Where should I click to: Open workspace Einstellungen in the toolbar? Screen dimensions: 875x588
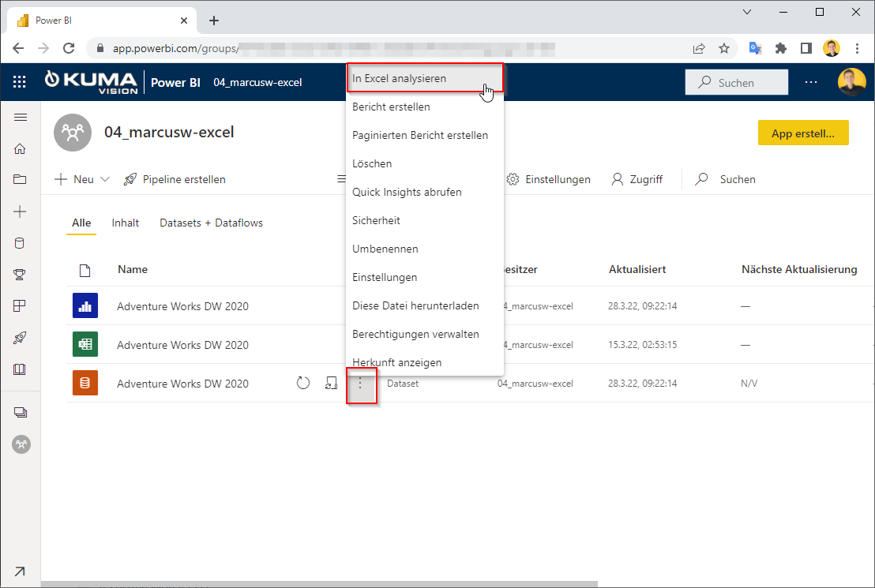pos(548,179)
